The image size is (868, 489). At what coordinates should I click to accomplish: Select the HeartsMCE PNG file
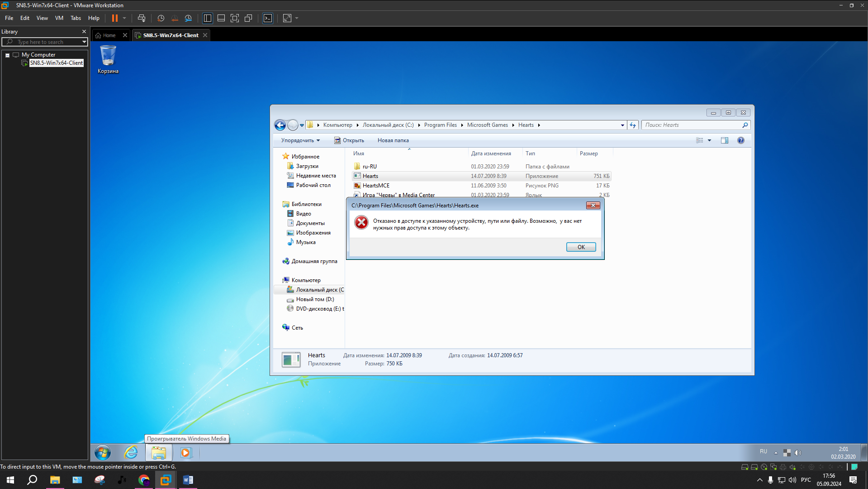point(481,186)
